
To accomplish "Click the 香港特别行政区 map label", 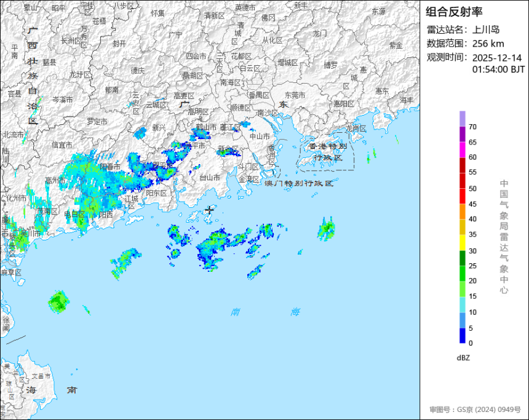I will (x=328, y=152).
